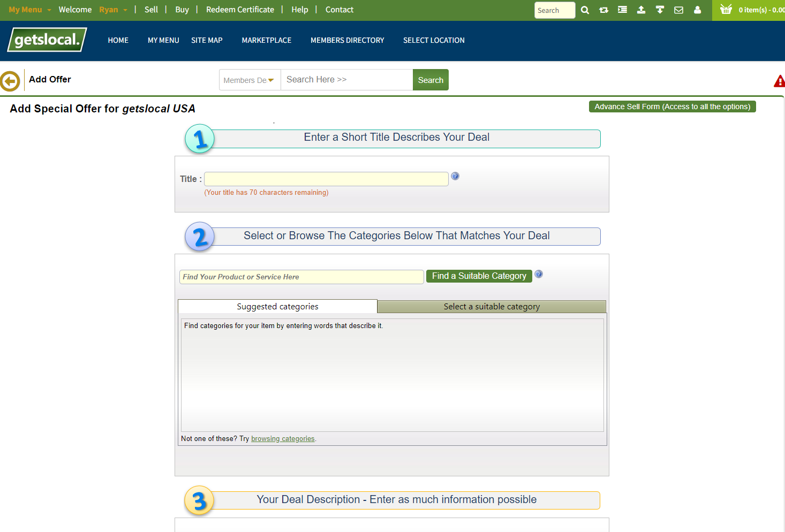Viewport: 785px width, 532px height.
Task: Click the getslocal logo
Action: pyautogui.click(x=47, y=40)
